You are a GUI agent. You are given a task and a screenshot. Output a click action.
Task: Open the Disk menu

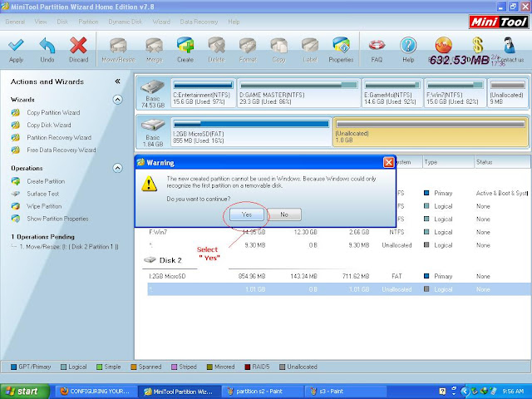coord(62,22)
